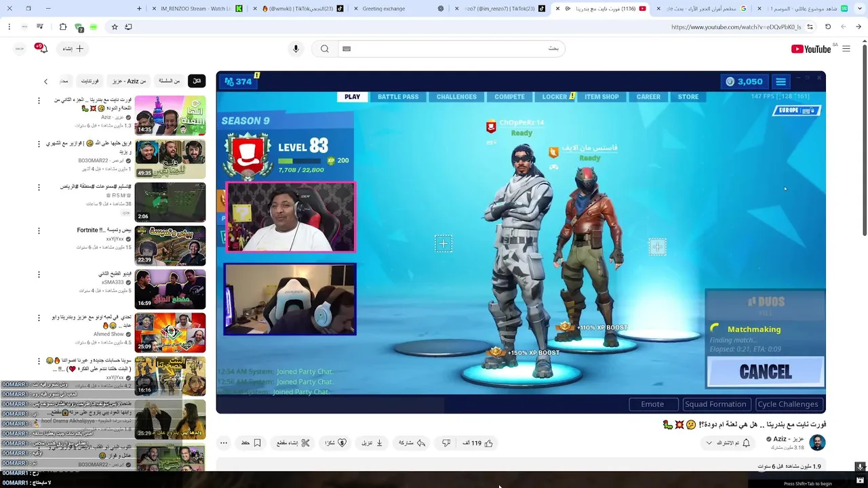868x488 pixels.
Task: Open more actions three-dot button under video
Action: (223, 443)
